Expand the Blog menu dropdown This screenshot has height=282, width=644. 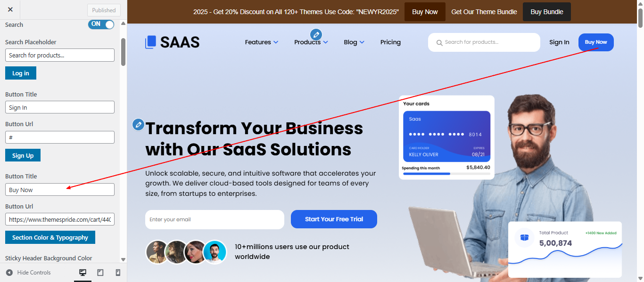tap(354, 42)
